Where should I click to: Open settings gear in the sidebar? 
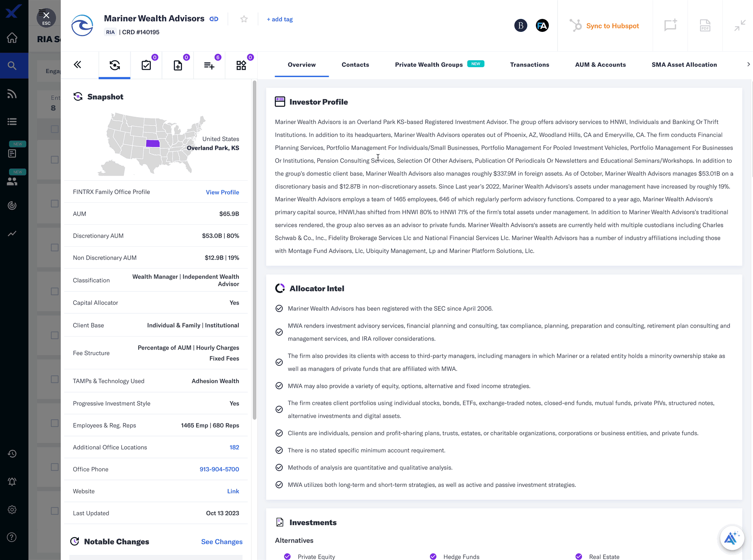(12, 510)
